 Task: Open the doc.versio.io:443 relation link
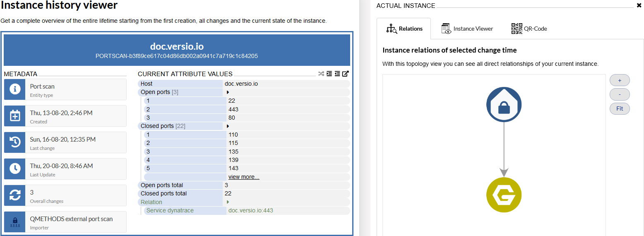pyautogui.click(x=251, y=211)
